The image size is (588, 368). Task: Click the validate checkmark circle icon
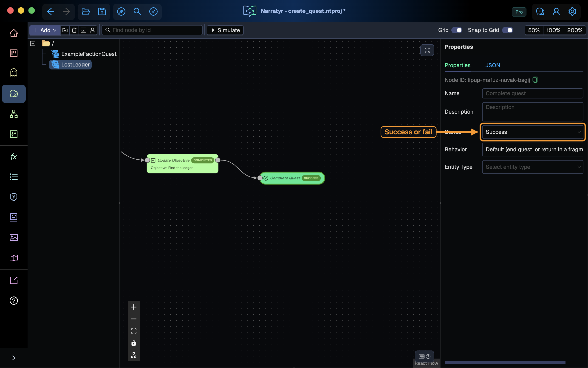click(153, 11)
